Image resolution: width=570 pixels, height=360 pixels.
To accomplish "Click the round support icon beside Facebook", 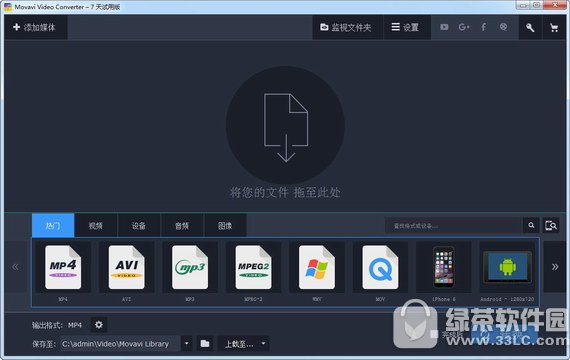I will coord(503,27).
